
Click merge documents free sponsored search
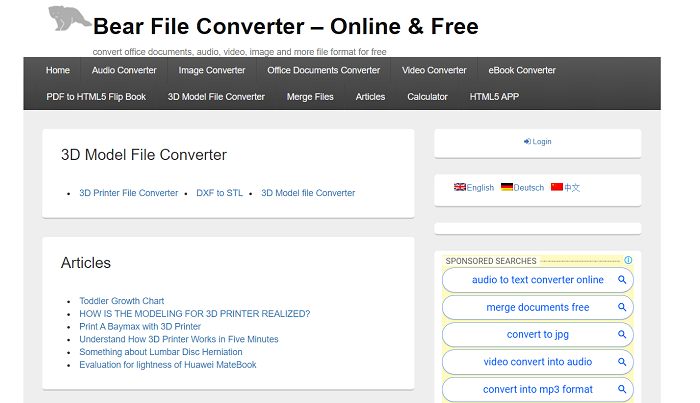coord(538,307)
